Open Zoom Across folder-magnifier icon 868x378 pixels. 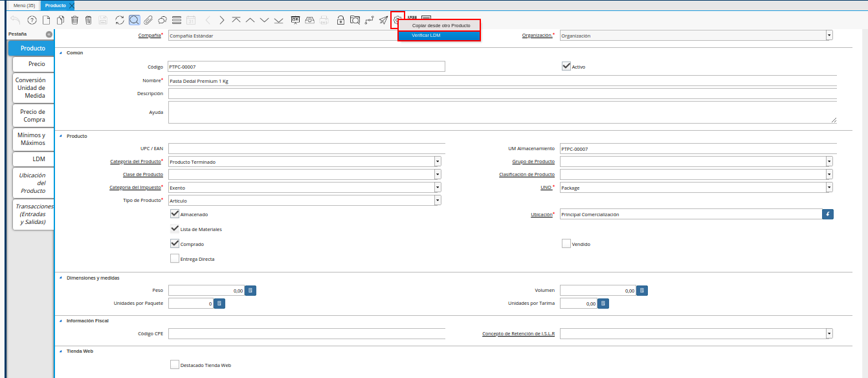[355, 20]
